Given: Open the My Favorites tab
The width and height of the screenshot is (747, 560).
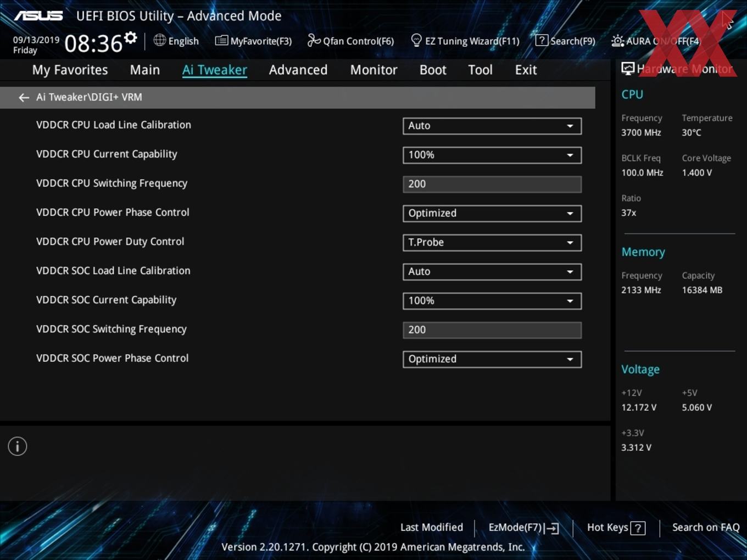Looking at the screenshot, I should [70, 70].
